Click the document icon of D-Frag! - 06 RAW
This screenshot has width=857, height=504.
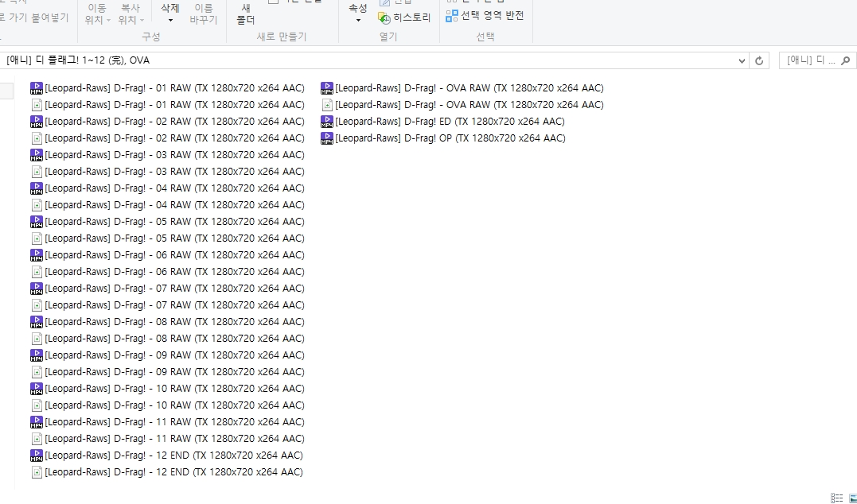pyautogui.click(x=37, y=272)
